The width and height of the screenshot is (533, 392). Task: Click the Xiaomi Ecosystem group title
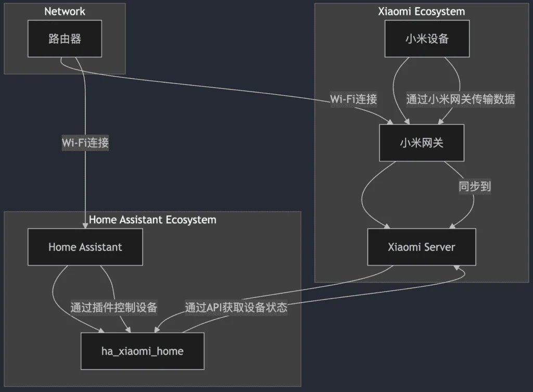coord(422,11)
